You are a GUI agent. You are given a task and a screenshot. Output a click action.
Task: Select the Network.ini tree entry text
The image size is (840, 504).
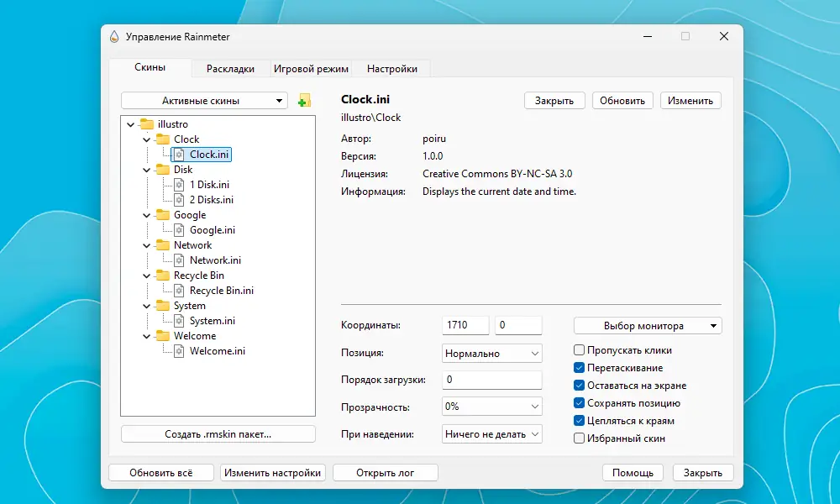[x=215, y=260]
